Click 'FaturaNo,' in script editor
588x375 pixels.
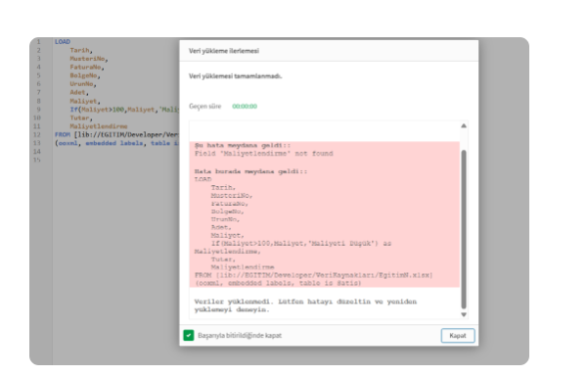pyautogui.click(x=87, y=68)
